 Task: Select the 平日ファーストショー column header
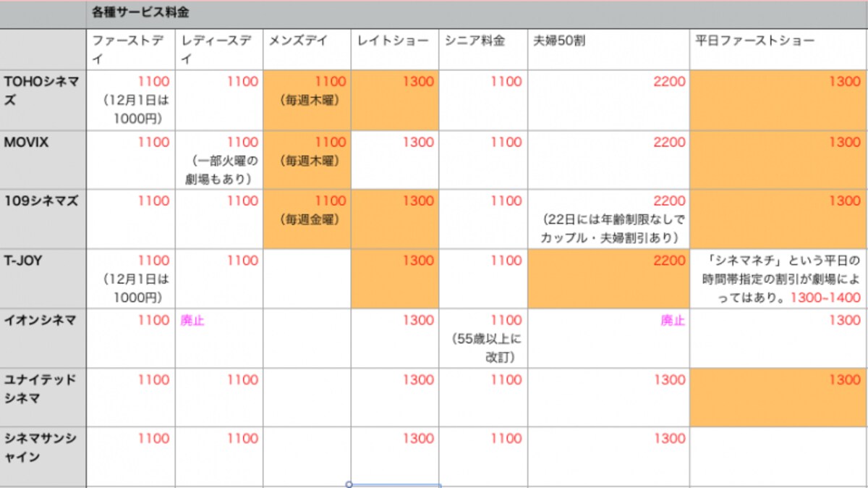[779, 50]
